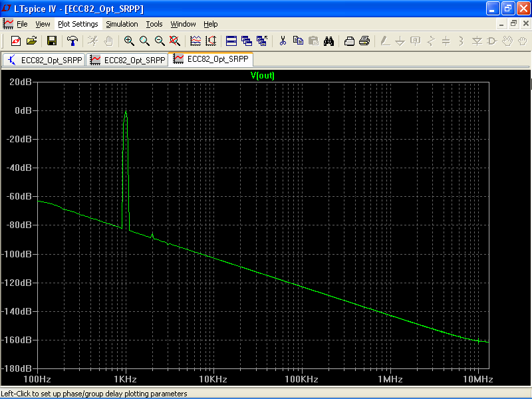
Task: Save using the floppy disk icon
Action: (x=52, y=41)
